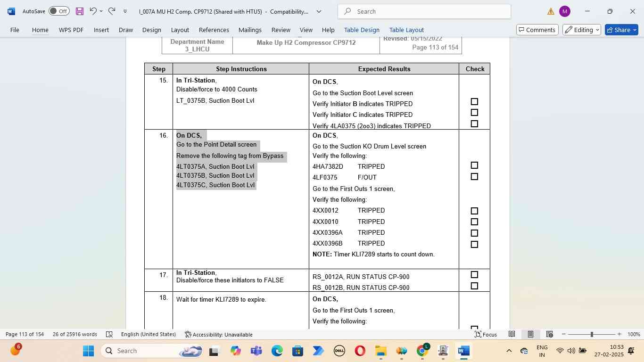Click the Word Search box in title bar
This screenshot has height=362, width=644.
(x=424, y=11)
